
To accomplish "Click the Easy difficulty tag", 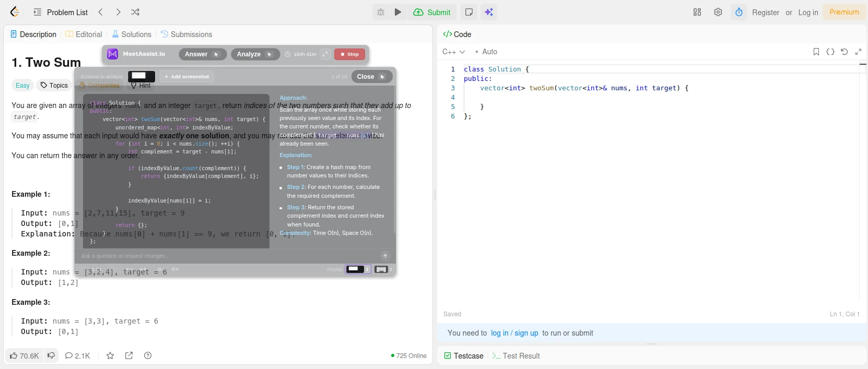I will pyautogui.click(x=22, y=86).
